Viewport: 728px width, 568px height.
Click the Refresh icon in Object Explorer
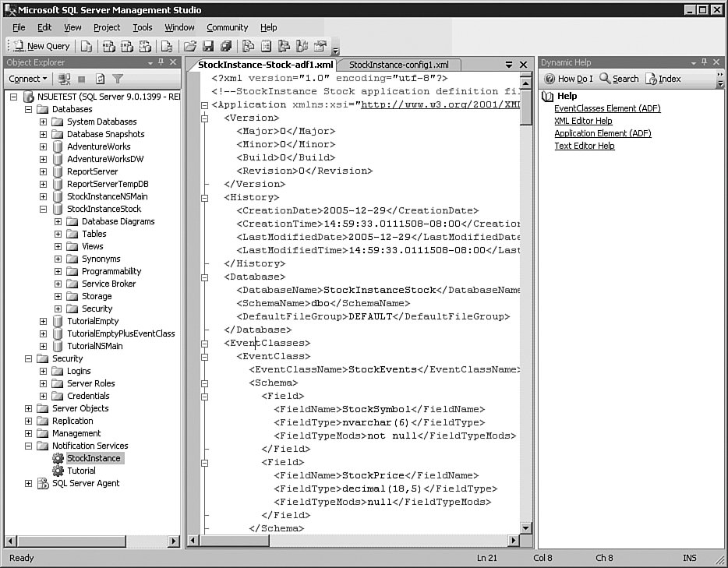[x=100, y=79]
